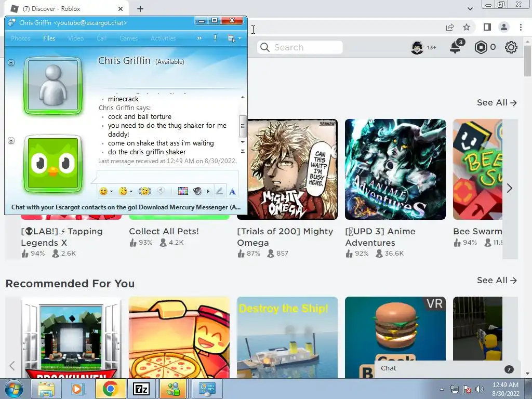Expand the arrow next to the sound icon

208,192
